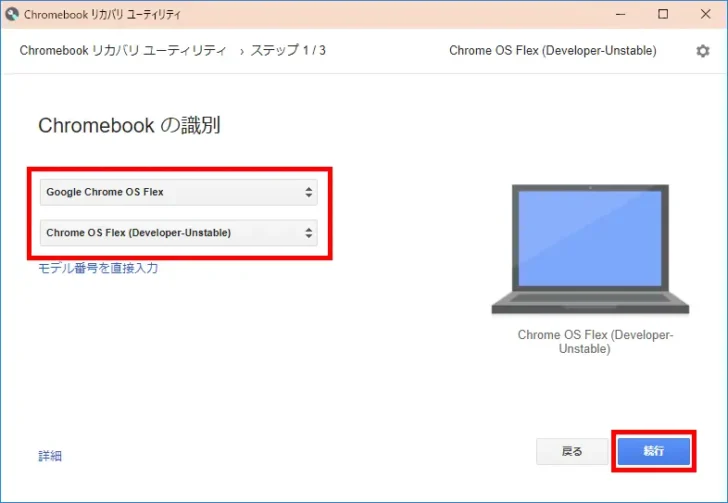
Task: Click the Chromebook リカバリ ユーティリティ breadcrumb label
Action: click(123, 50)
